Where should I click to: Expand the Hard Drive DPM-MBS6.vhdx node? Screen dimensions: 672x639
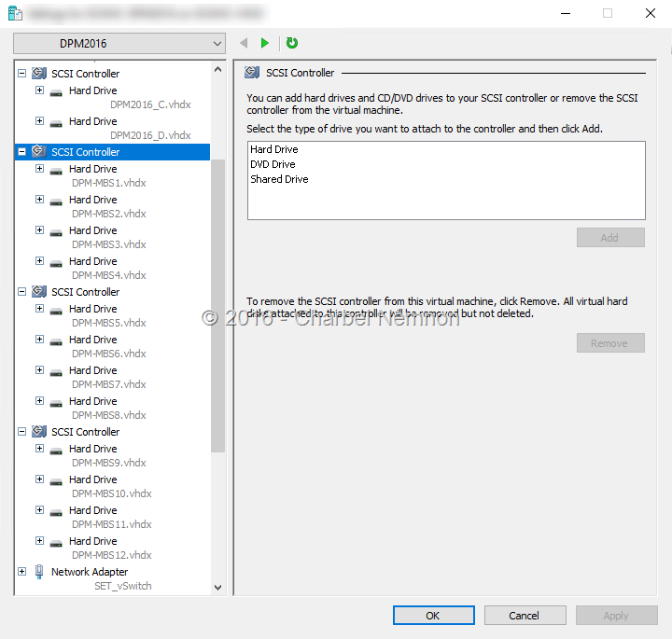pos(39,340)
